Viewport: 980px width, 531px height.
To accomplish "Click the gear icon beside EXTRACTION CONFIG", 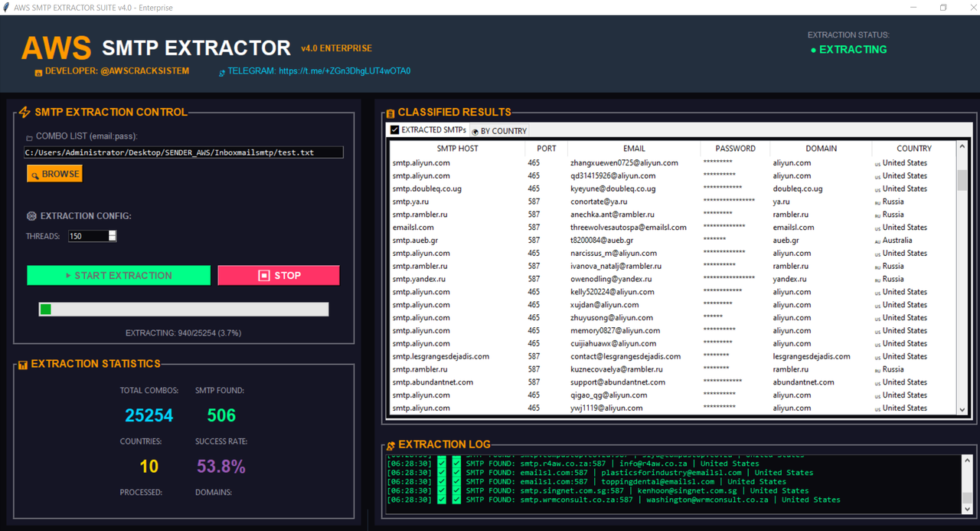I will pyautogui.click(x=31, y=216).
